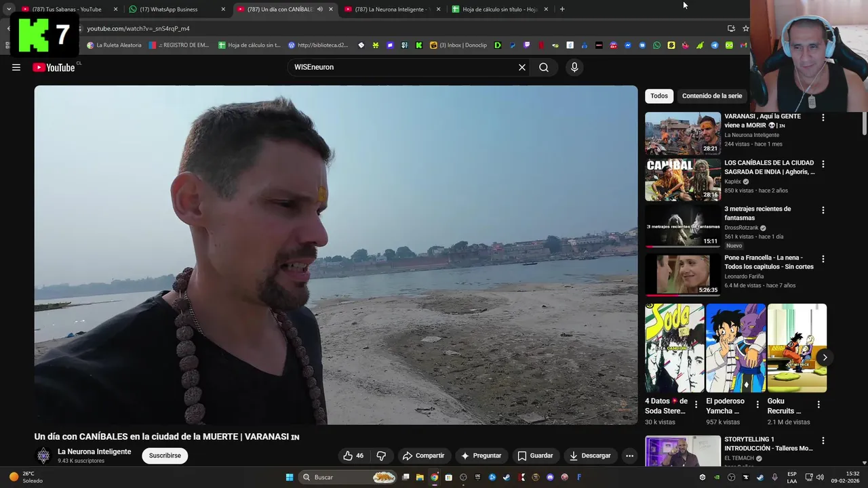Click the address bar URL
Screen dimensions: 868x488
[138, 28]
